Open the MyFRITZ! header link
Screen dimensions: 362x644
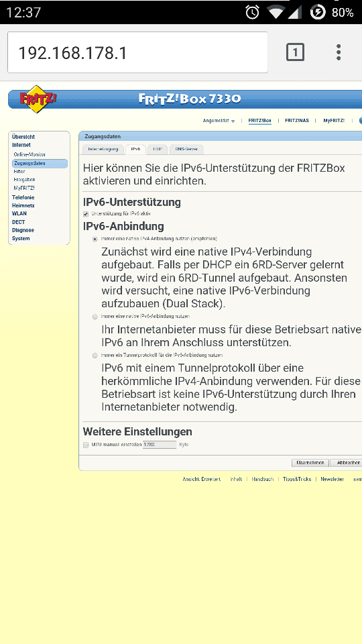[334, 121]
